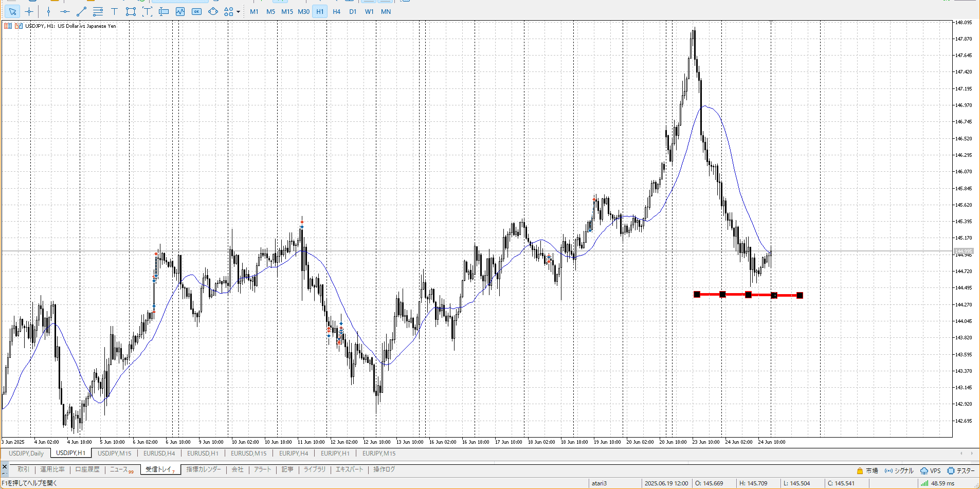Select the text 'T' tool
980x489 pixels.
(114, 11)
